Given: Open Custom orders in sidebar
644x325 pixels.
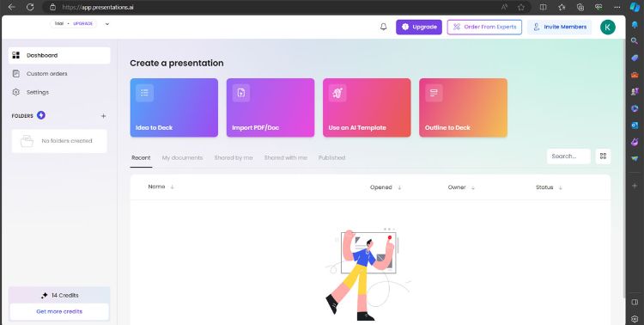Looking at the screenshot, I should (59, 74).
